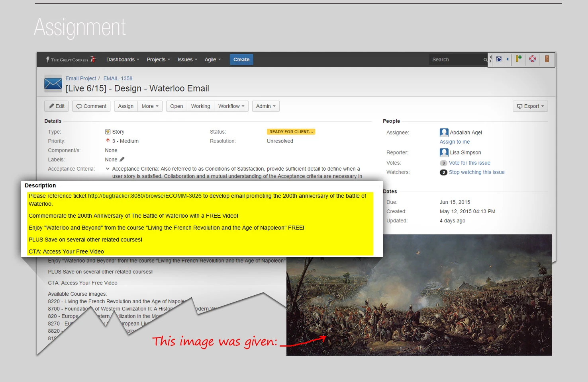Click the brown door exit icon

pyautogui.click(x=547, y=59)
